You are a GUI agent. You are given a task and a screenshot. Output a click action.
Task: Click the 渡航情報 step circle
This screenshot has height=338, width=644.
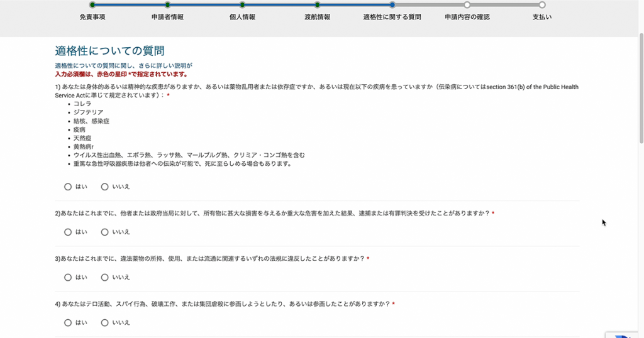317,5
